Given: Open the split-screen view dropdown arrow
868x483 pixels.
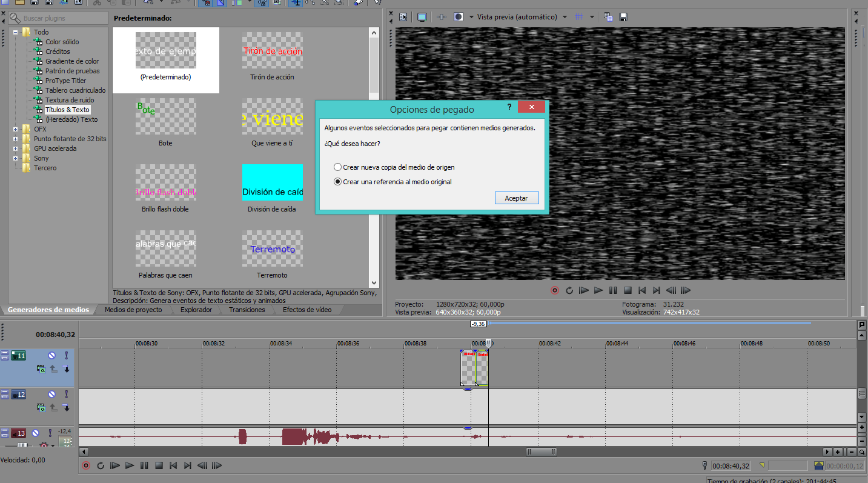Looking at the screenshot, I should (471, 17).
